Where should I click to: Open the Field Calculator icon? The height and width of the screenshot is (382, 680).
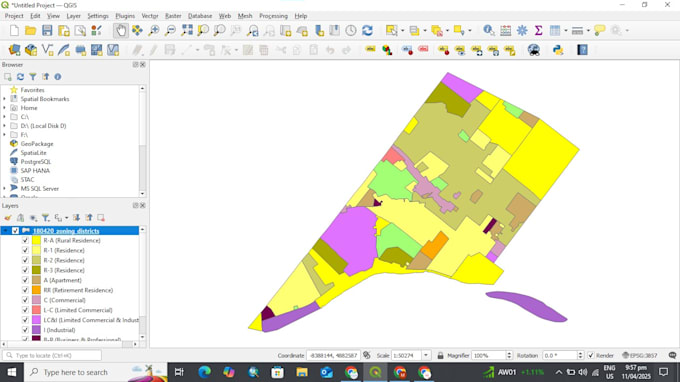(505, 30)
